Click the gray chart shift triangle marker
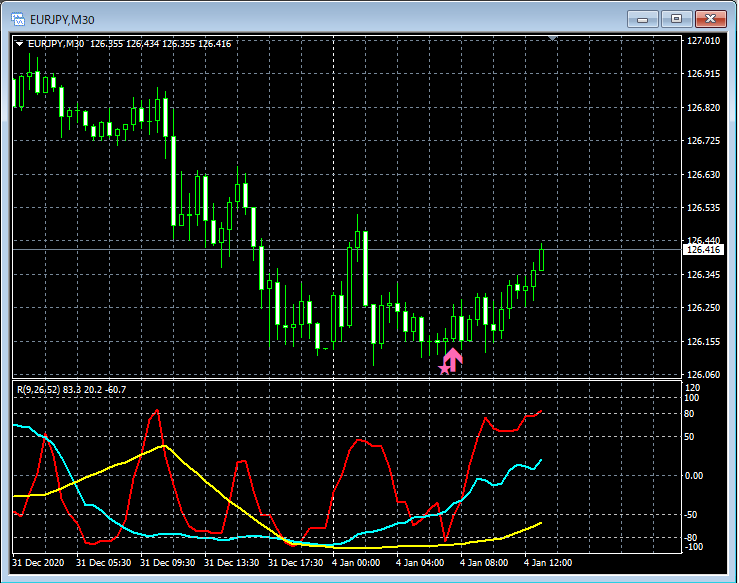The width and height of the screenshot is (739, 583). coord(553,38)
